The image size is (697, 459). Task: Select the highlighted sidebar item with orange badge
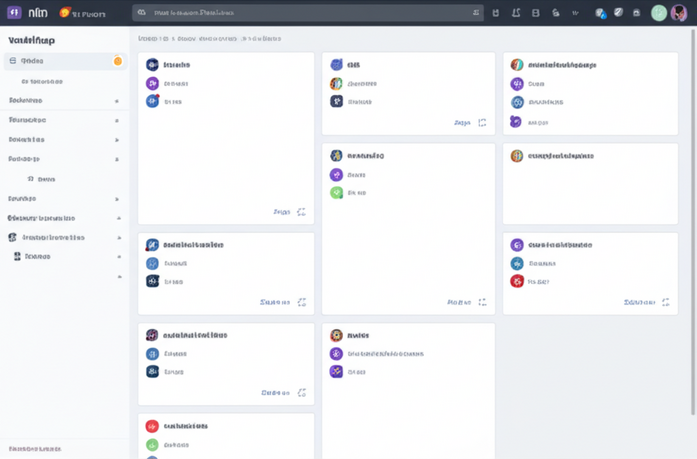[65, 61]
